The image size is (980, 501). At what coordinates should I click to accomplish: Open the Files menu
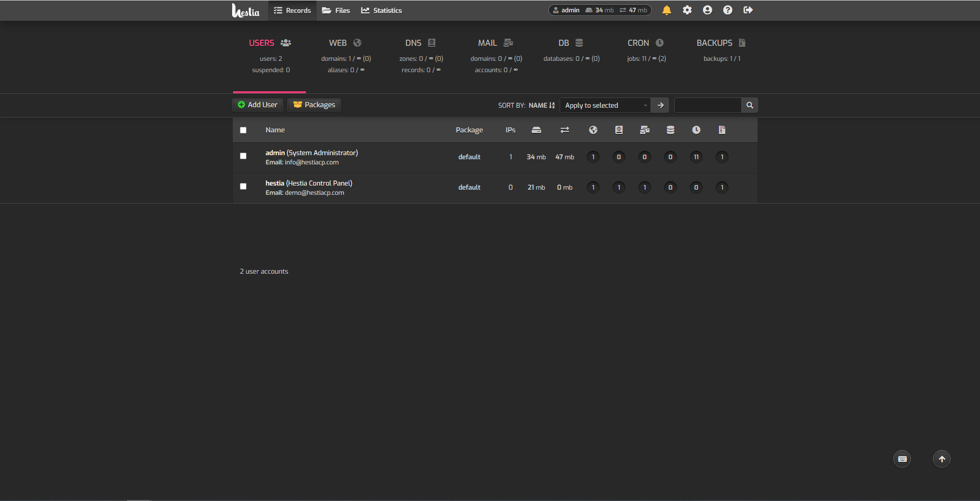point(336,10)
